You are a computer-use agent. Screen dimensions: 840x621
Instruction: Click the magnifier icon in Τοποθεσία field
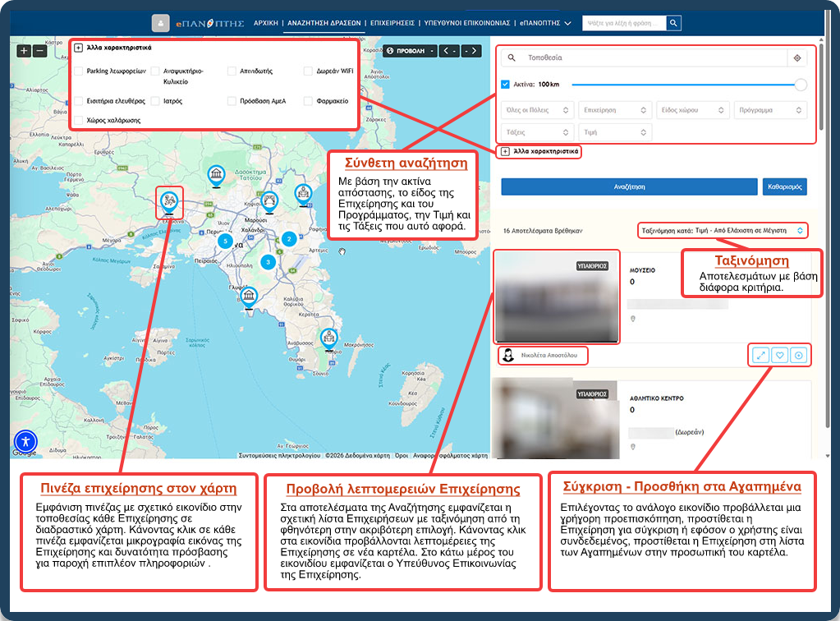point(512,57)
